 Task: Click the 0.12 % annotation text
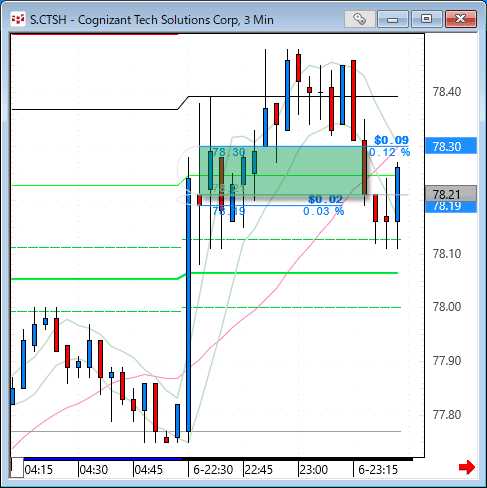pos(390,153)
